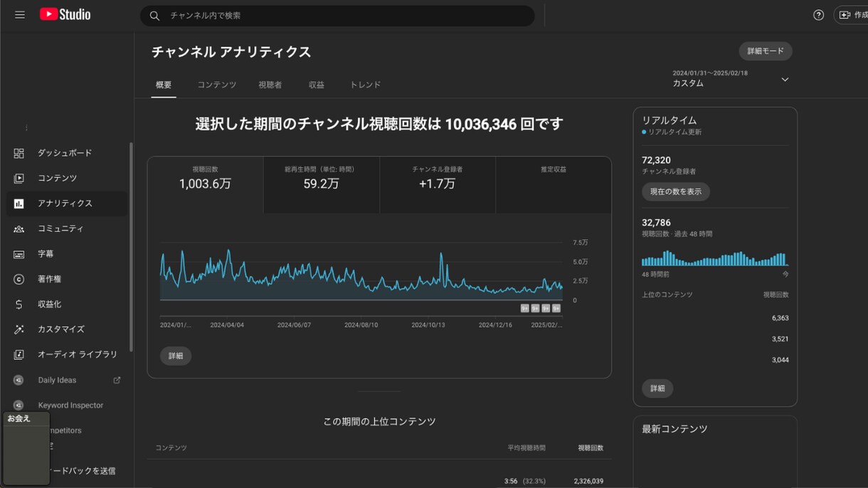The height and width of the screenshot is (488, 868).
Task: Select the 総再生時間 59.2万 metric card
Action: (322, 185)
